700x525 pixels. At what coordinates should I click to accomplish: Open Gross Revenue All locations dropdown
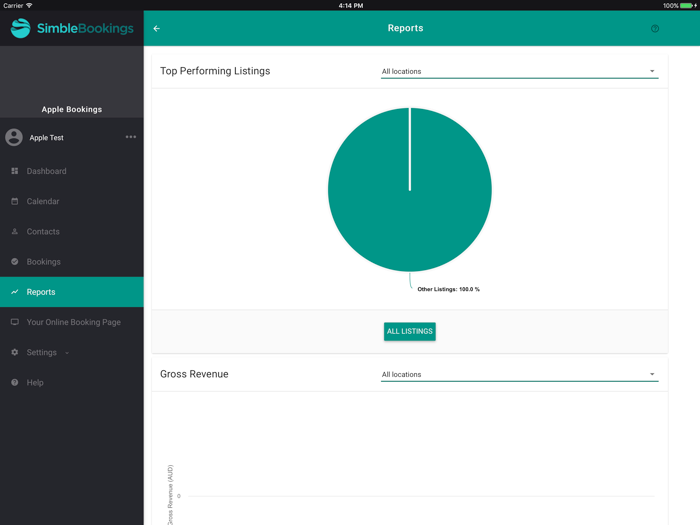520,375
